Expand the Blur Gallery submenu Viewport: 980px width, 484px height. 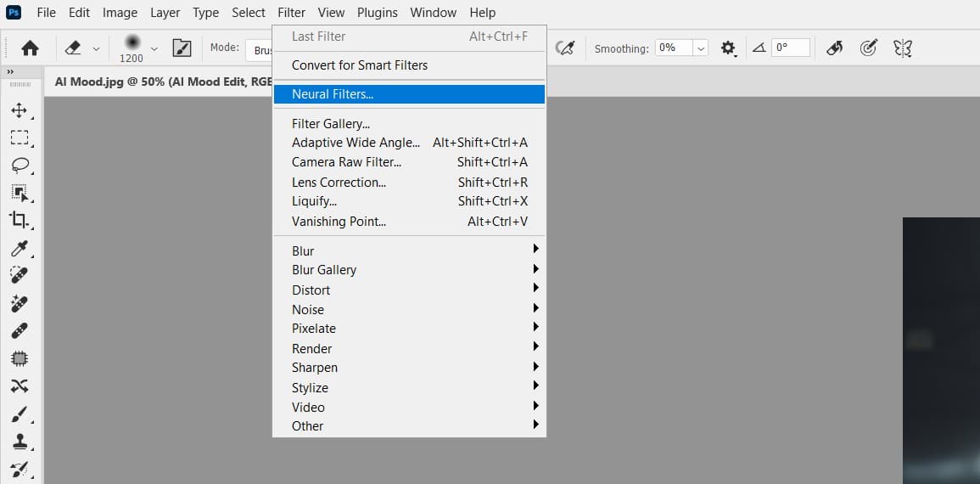(x=409, y=270)
